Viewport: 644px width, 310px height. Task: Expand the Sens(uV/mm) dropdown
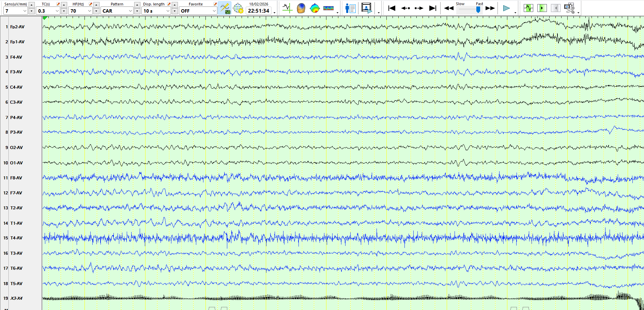coord(25,11)
